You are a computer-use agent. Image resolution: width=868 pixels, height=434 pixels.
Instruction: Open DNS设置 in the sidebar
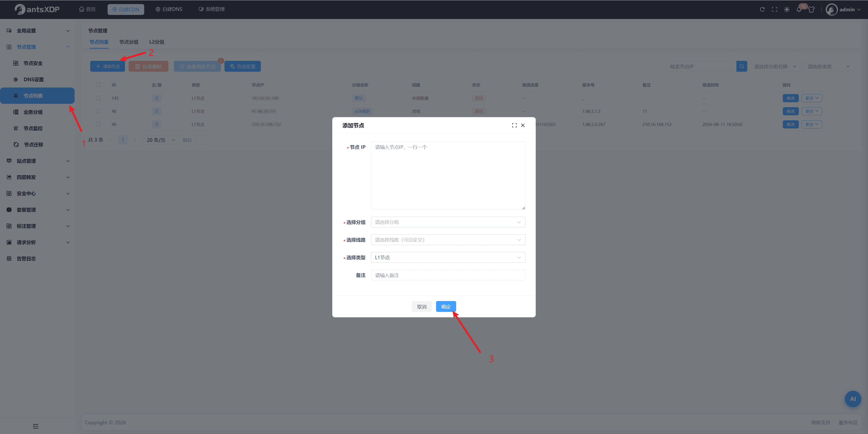[37, 79]
